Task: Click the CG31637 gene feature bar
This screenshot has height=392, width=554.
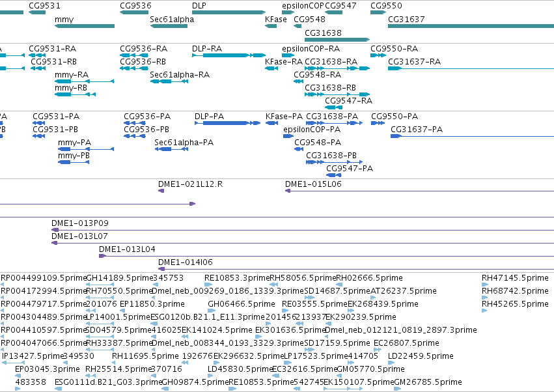Action: [471, 26]
